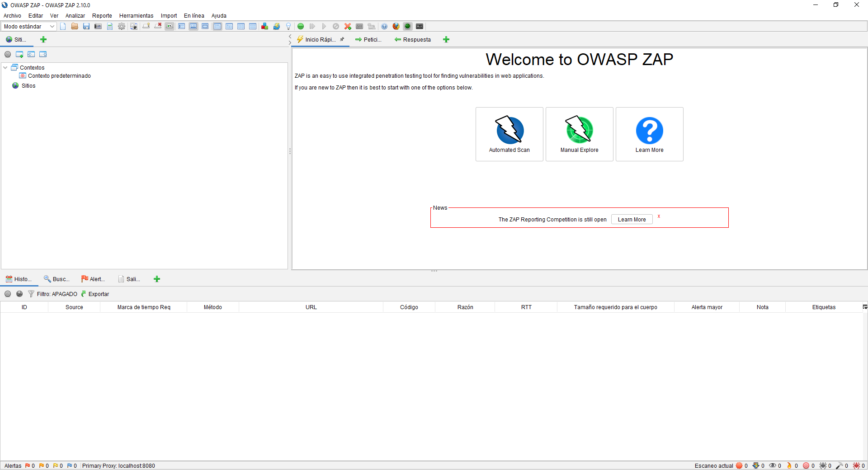Toggle the show tab names button
868x470 pixels.
click(170, 26)
